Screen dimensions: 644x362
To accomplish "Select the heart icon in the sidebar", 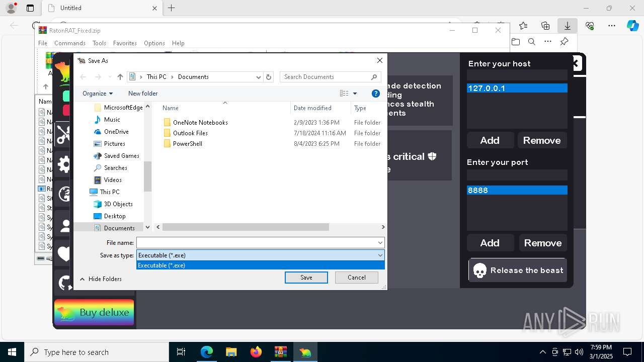I will pos(64,253).
